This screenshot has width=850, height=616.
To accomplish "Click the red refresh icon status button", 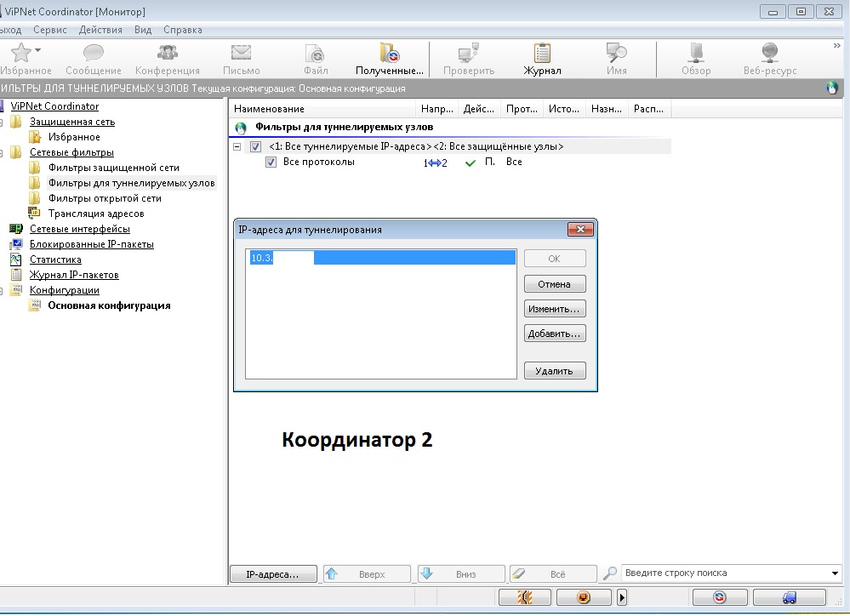I will (x=720, y=597).
